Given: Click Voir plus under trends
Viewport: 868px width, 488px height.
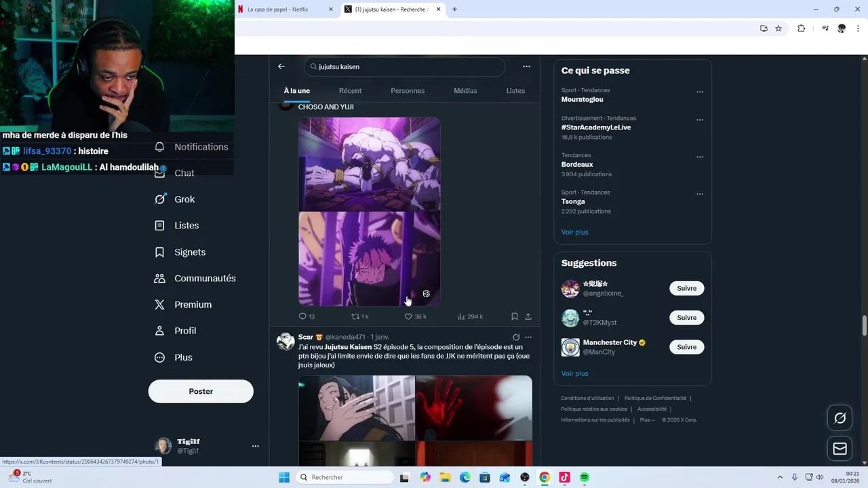Looking at the screenshot, I should pos(574,232).
